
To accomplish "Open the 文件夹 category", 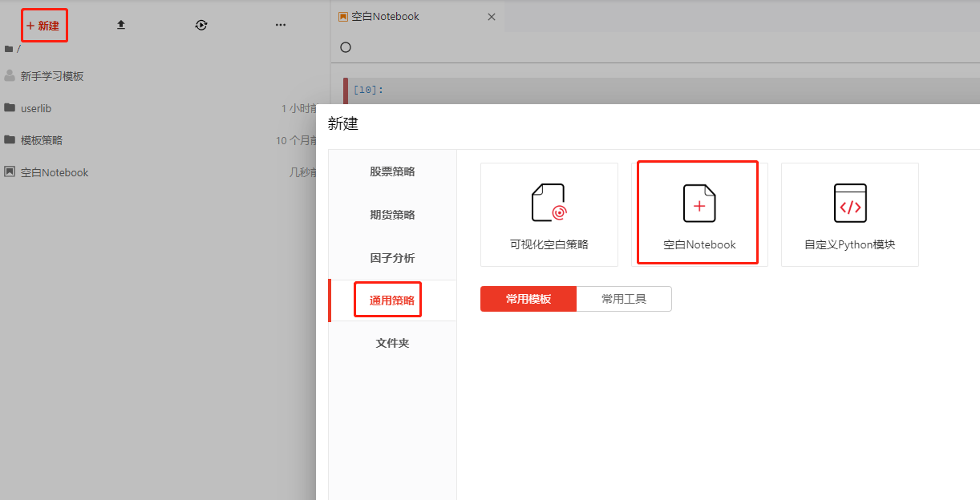I will click(392, 342).
